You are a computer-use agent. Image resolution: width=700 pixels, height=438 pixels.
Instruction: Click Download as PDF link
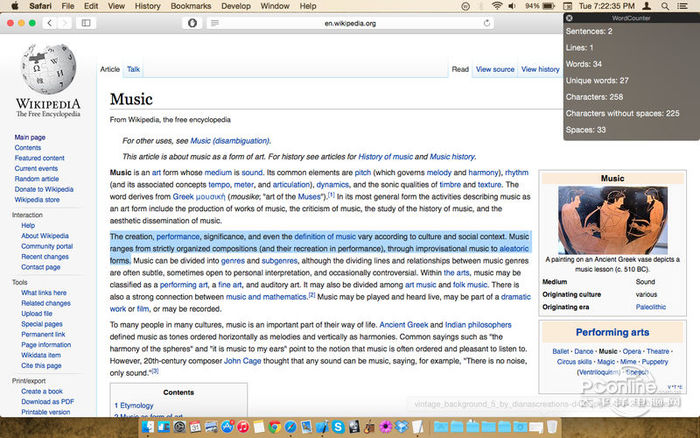pyautogui.click(x=47, y=402)
